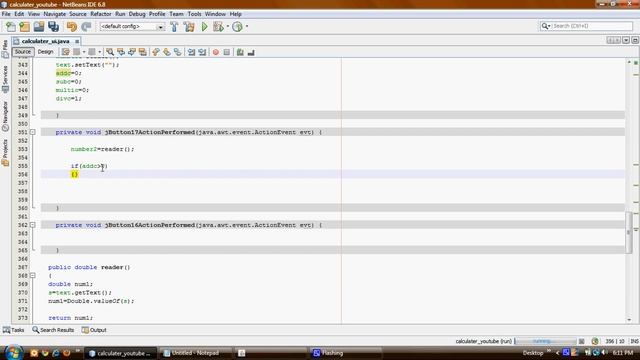Click the vertical editor scrollbar thumb

(629, 232)
